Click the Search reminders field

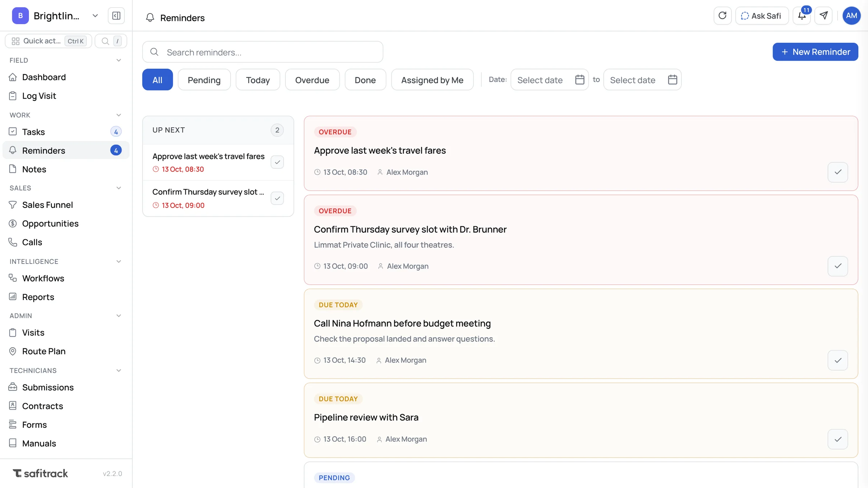[x=263, y=52]
